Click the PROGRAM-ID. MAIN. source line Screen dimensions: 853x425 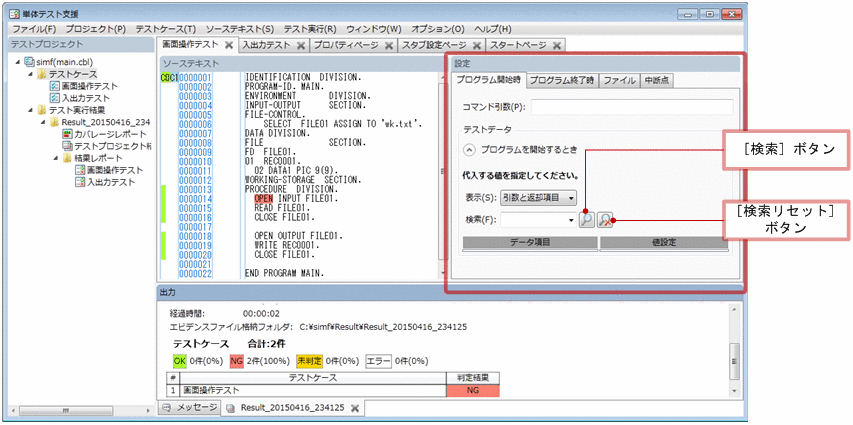tap(285, 87)
